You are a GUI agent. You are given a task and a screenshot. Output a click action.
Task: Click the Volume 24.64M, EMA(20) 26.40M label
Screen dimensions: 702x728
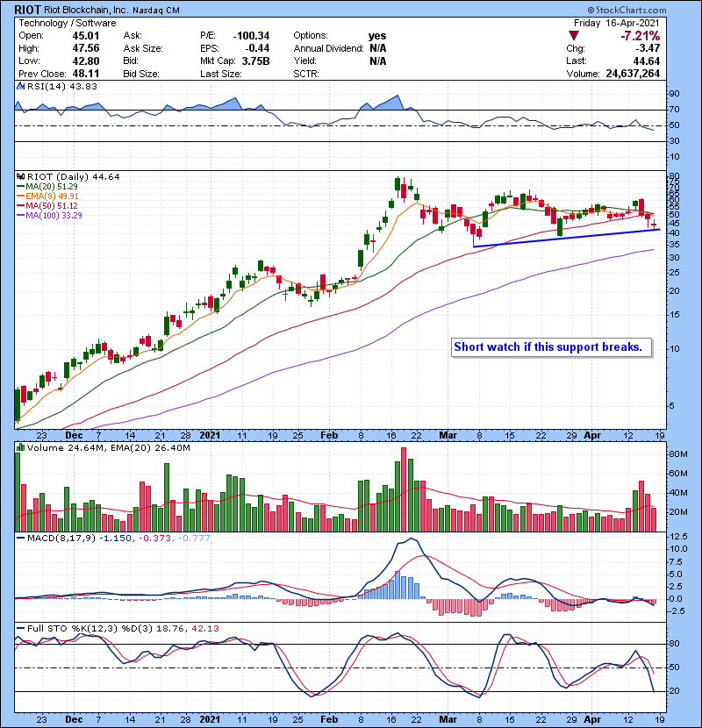coord(108,447)
